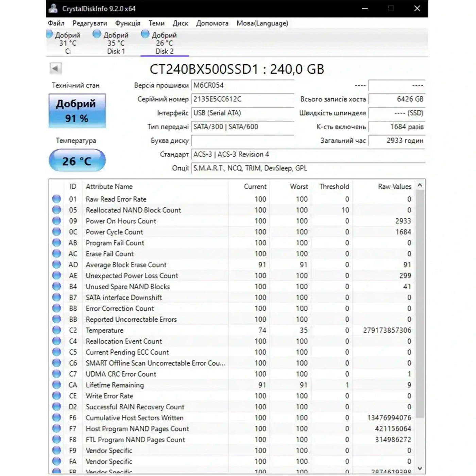
Task: Click status icon of Current Pending ECC Count
Action: (x=56, y=352)
